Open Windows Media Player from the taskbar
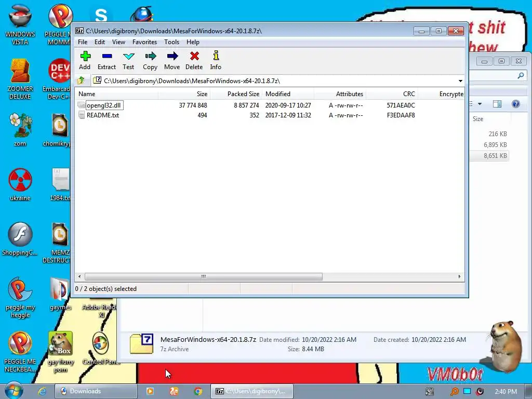The height and width of the screenshot is (399, 532). [x=150, y=391]
